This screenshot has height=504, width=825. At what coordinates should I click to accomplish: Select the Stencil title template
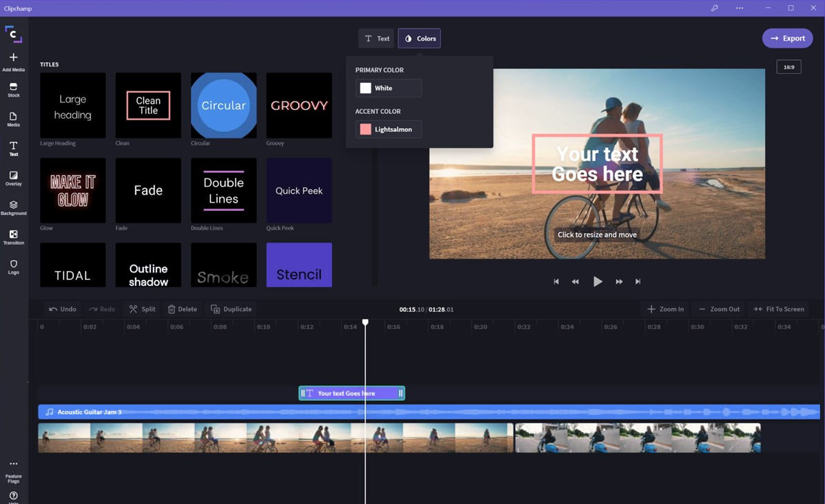click(x=299, y=264)
